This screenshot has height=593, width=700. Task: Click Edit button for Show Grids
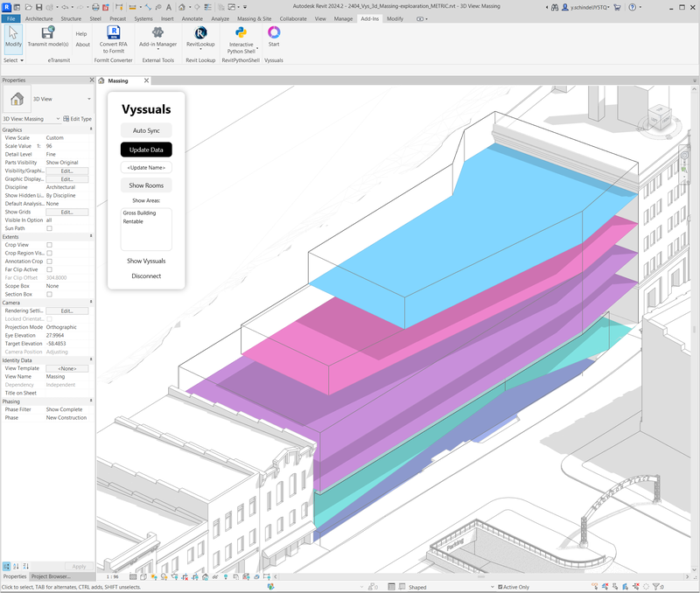pos(67,212)
